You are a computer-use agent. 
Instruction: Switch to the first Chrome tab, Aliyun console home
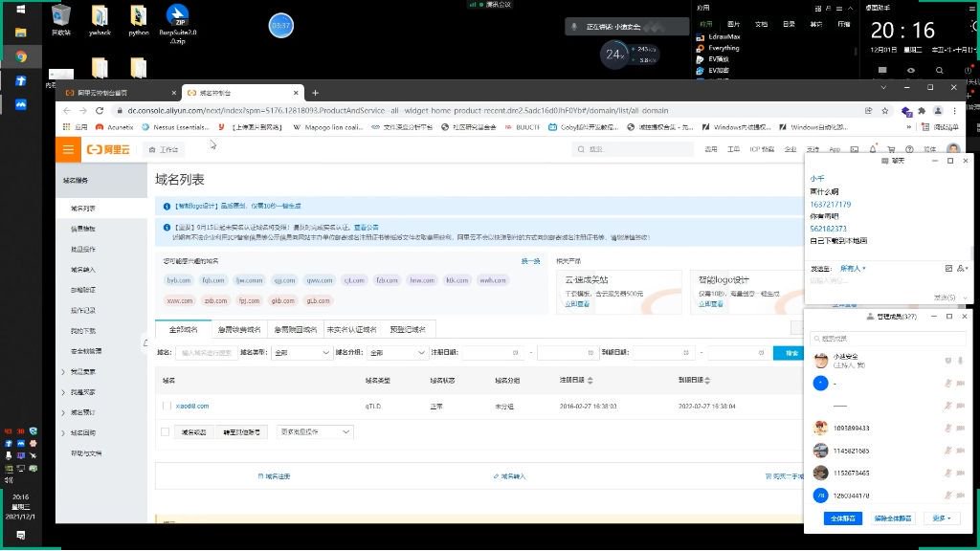(119, 93)
